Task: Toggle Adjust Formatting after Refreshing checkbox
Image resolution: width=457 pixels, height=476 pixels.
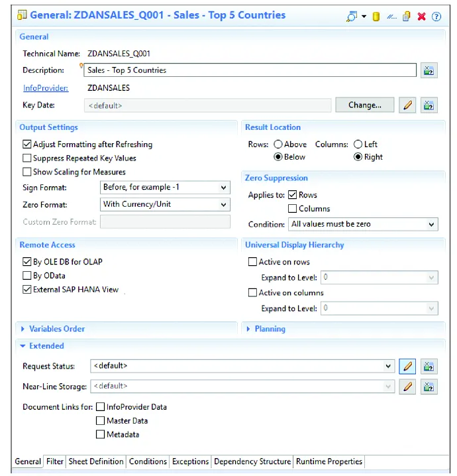Action: [26, 144]
